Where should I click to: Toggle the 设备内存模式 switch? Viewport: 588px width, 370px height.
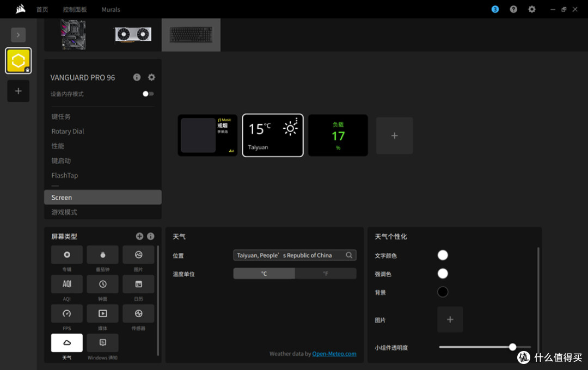click(x=148, y=94)
